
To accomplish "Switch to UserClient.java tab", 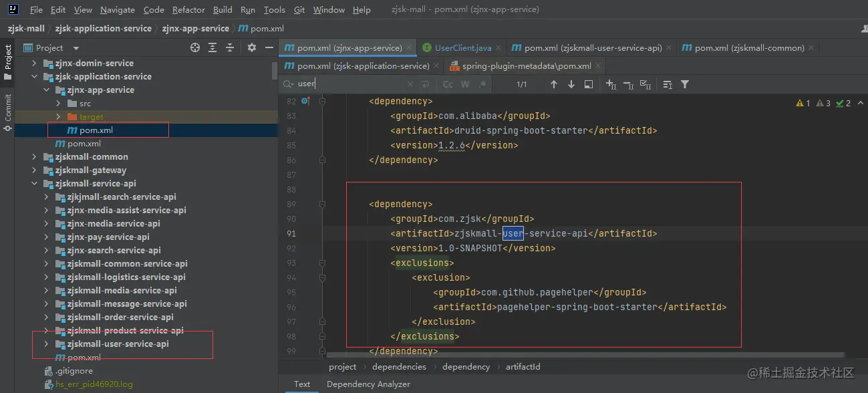I will click(x=462, y=47).
